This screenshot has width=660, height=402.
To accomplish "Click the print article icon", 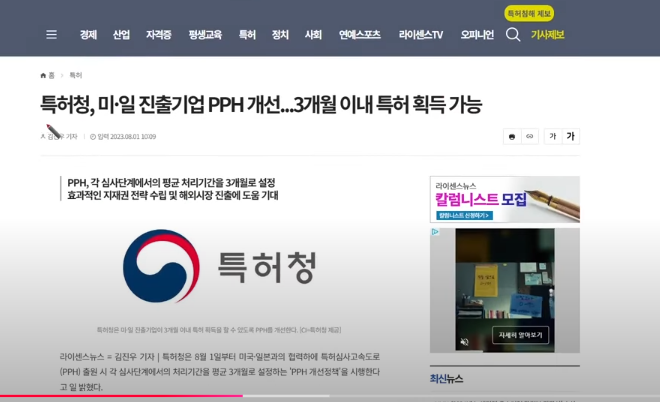I will pyautogui.click(x=512, y=136).
